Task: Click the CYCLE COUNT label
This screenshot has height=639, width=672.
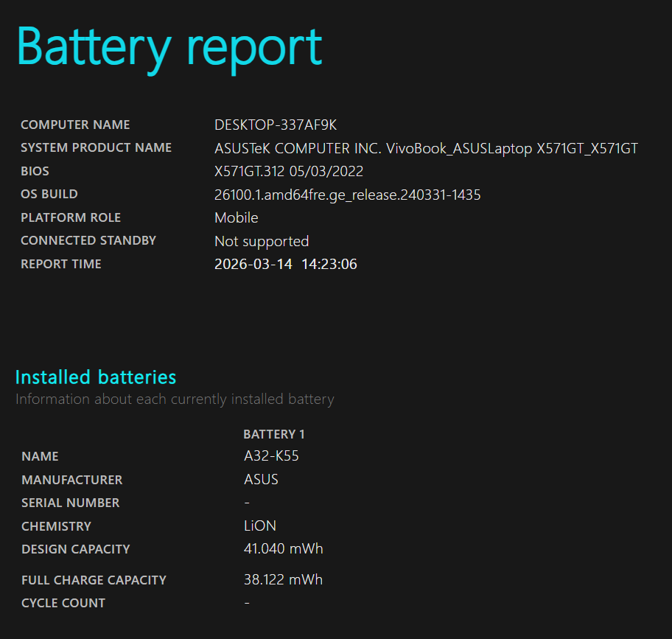Action: [x=63, y=603]
